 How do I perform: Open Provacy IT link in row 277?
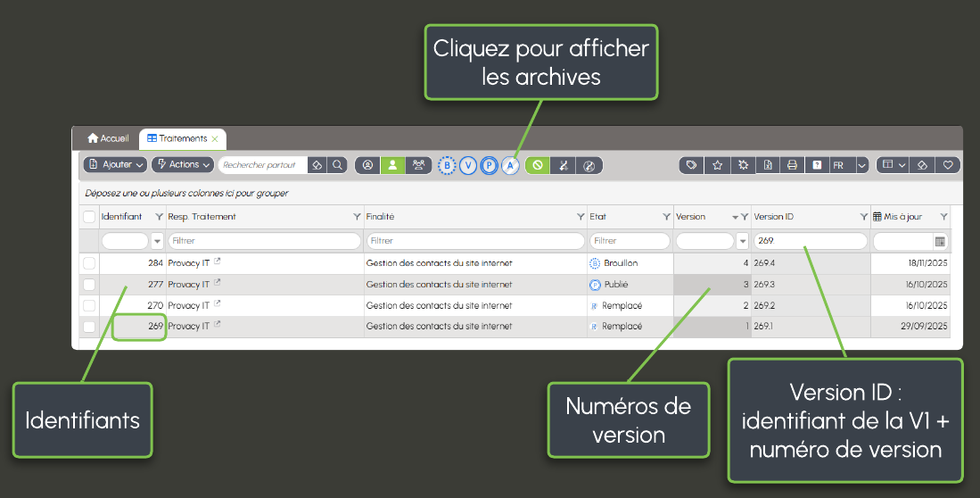pos(189,285)
